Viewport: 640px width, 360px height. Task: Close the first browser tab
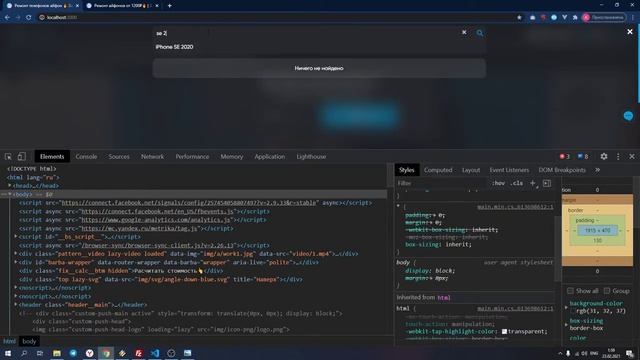77,6
